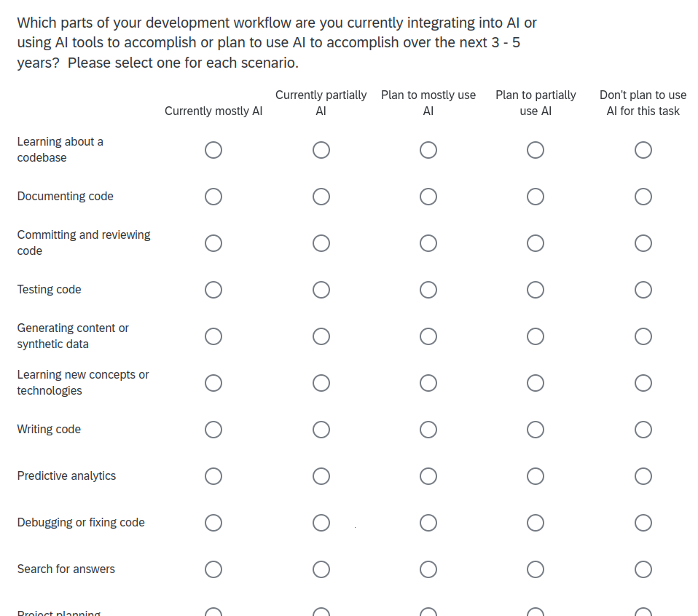Mark 'Plan to partially use AI' for Testing code
This screenshot has height=616, width=698.
[x=535, y=290]
